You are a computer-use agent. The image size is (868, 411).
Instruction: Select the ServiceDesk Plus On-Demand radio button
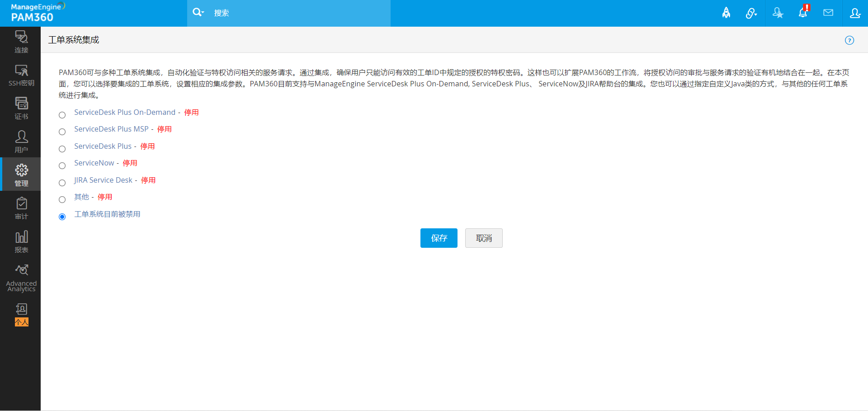pyautogui.click(x=62, y=115)
